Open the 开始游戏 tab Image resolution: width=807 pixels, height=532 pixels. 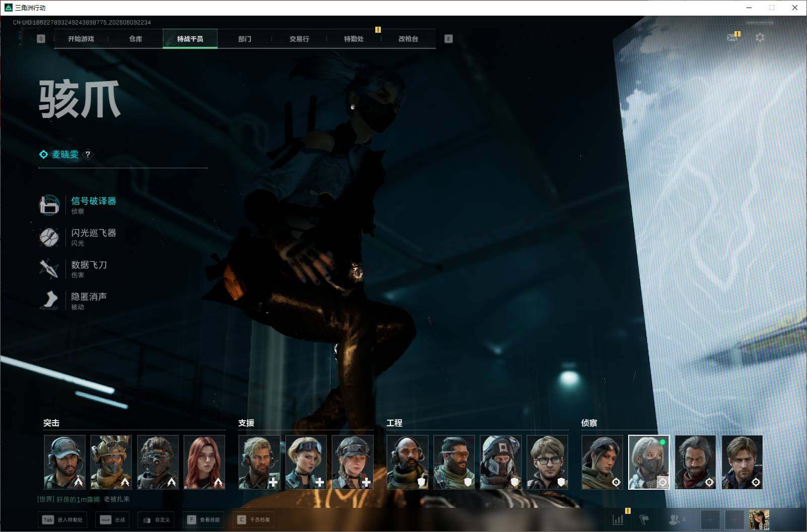point(81,39)
